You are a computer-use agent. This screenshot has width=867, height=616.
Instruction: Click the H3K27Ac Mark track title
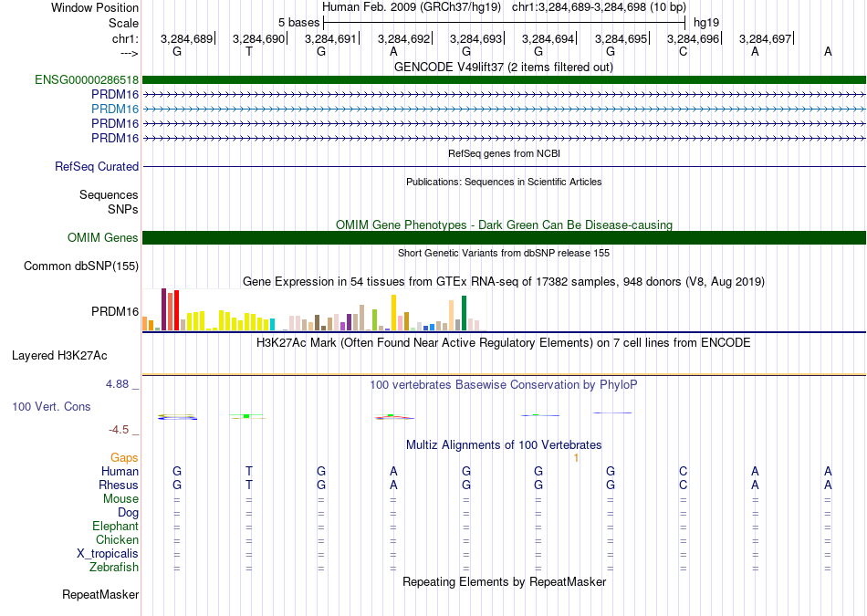tap(504, 343)
